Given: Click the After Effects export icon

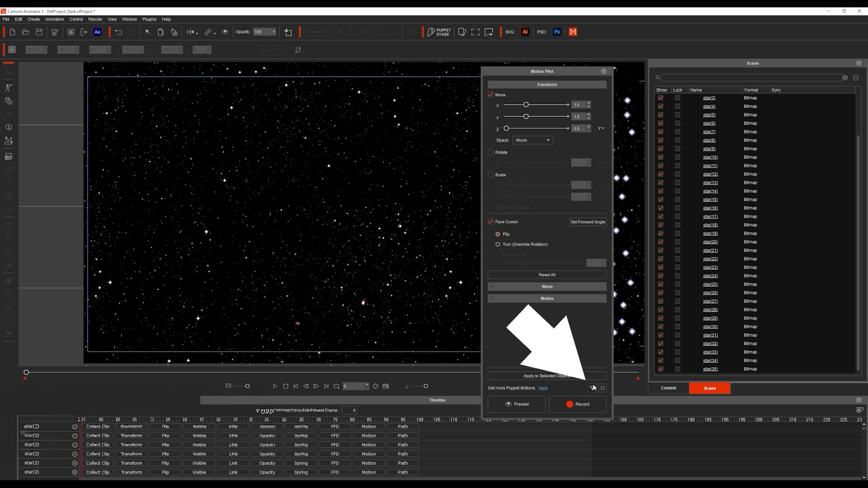Looking at the screenshot, I should 97,32.
